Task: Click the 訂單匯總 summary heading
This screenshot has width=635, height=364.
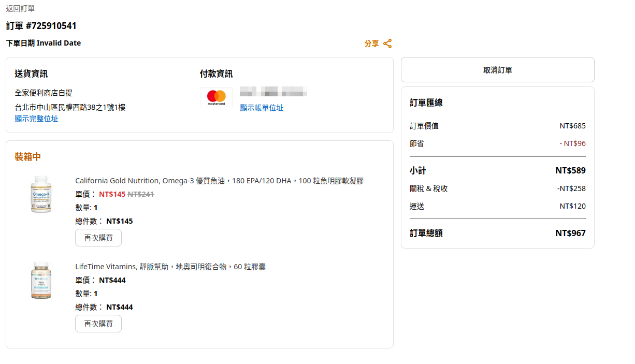Action: (426, 103)
